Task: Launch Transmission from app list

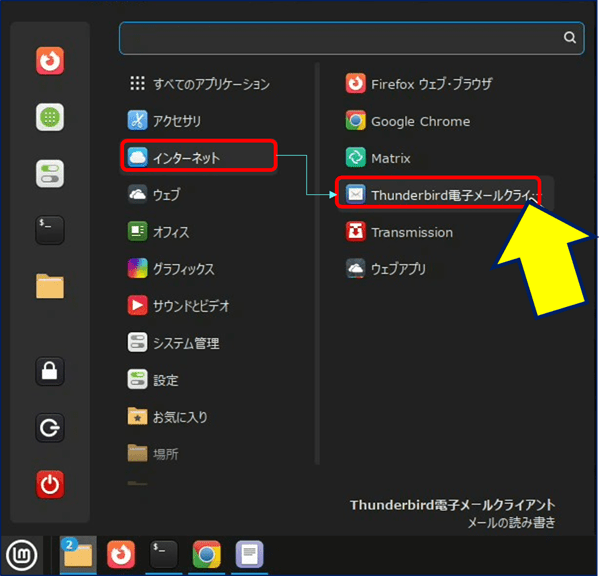Action: tap(446, 232)
